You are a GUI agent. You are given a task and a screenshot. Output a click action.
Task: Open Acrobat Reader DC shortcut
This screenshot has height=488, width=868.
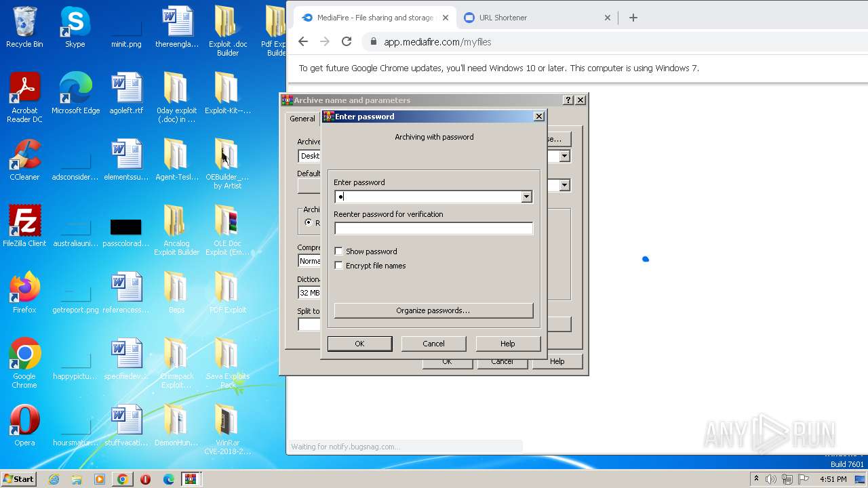[24, 98]
